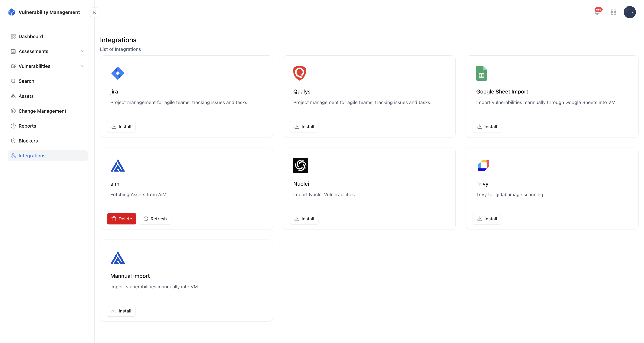The image size is (644, 343).
Task: Click the Trivy integration logo
Action: pyautogui.click(x=483, y=165)
